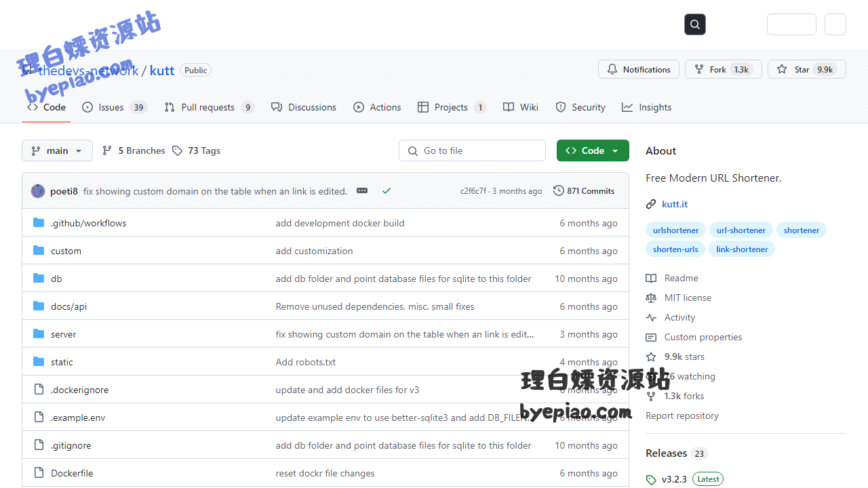Viewport: 868px width, 488px height.
Task: Expand the green Code dropdown button
Action: 593,150
